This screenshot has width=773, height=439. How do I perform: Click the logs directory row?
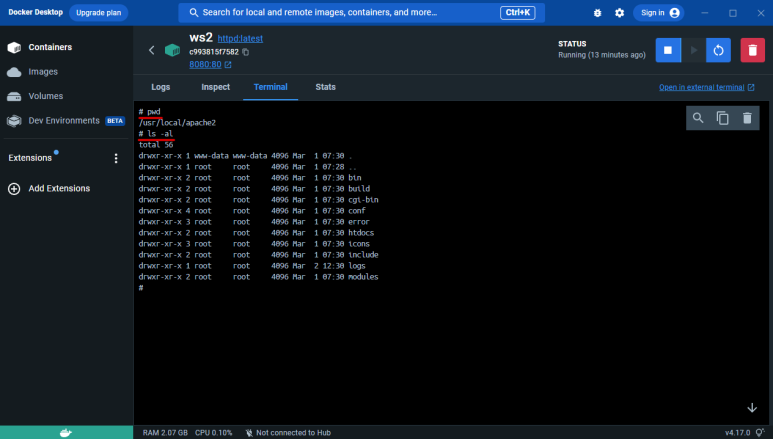point(252,266)
